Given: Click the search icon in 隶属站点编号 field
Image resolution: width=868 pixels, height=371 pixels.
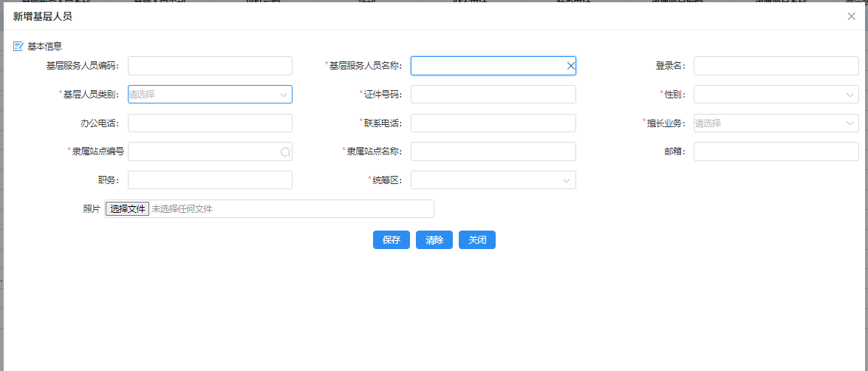Looking at the screenshot, I should pyautogui.click(x=284, y=152).
